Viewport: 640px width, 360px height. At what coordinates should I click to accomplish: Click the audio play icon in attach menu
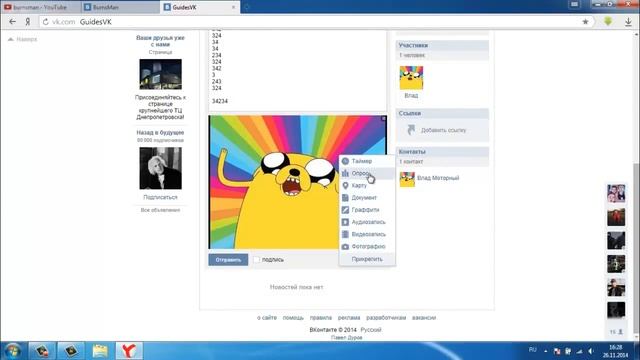(x=345, y=222)
